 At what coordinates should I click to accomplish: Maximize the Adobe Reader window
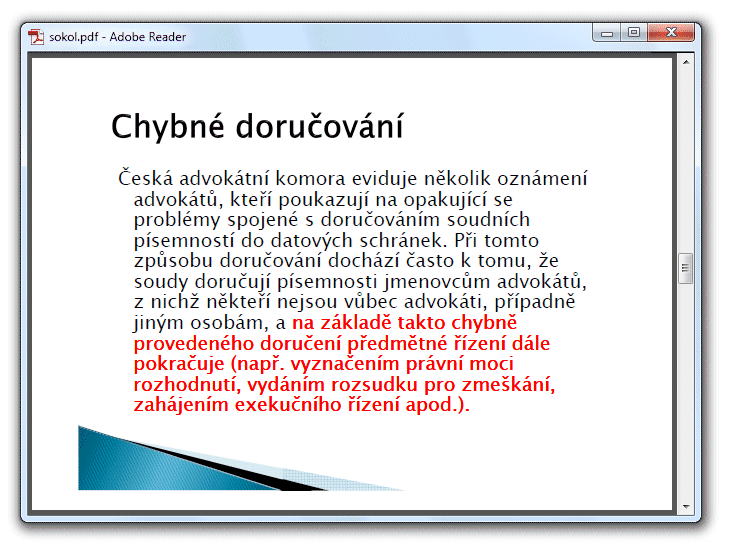pyautogui.click(x=634, y=33)
